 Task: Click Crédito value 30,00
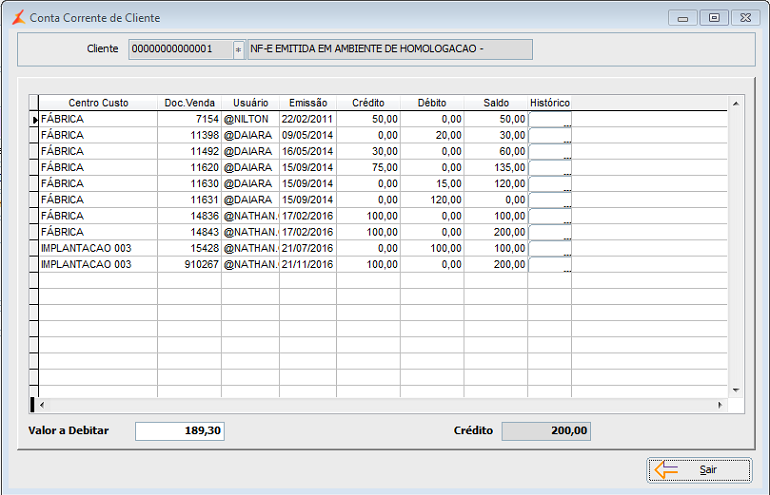pos(368,152)
